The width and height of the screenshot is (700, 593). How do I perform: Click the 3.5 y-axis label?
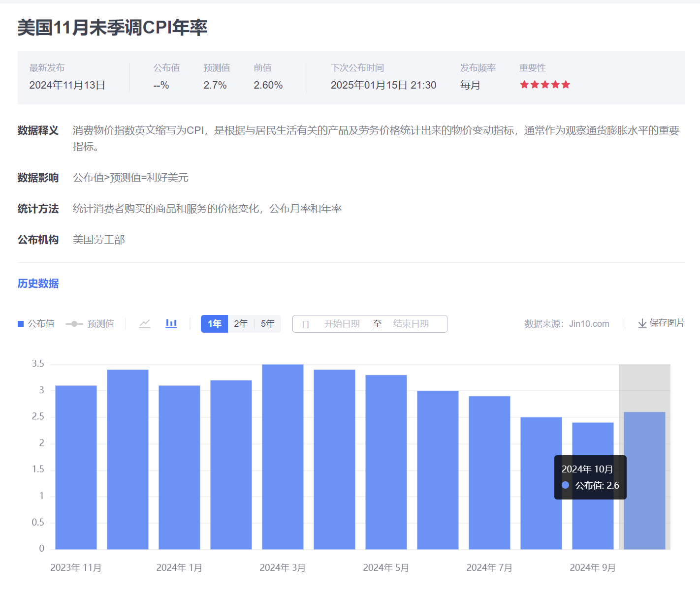38,364
